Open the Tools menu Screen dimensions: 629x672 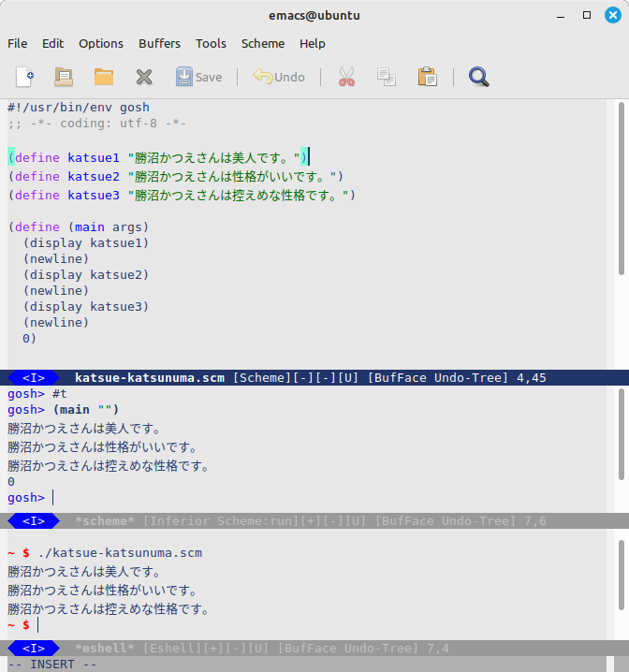[x=211, y=44]
